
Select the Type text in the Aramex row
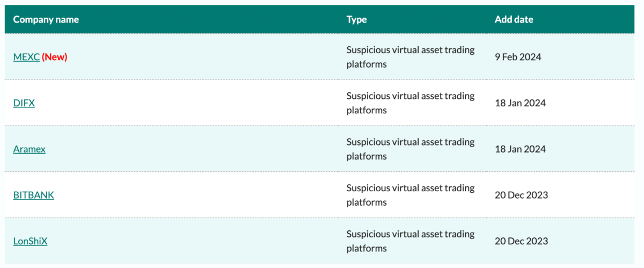point(411,149)
